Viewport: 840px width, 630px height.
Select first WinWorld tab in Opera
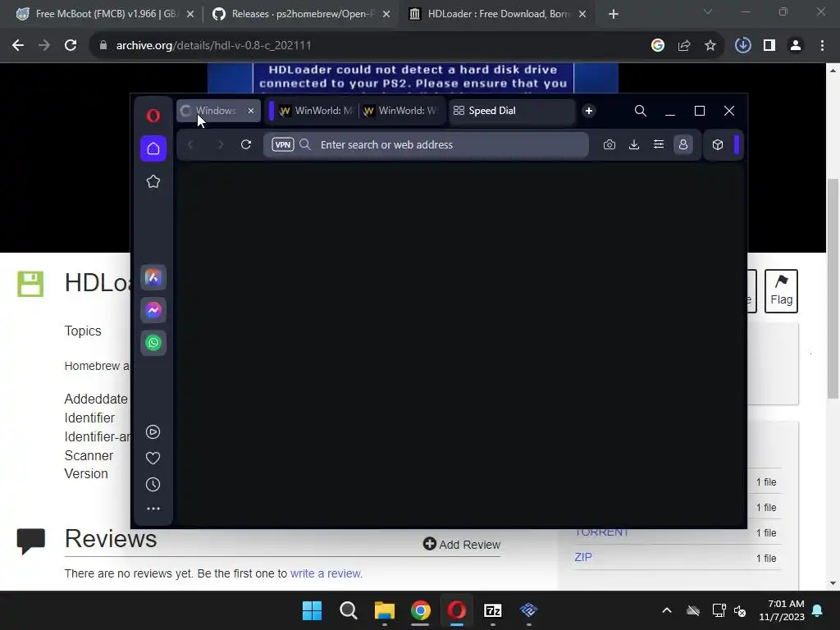pyautogui.click(x=316, y=111)
